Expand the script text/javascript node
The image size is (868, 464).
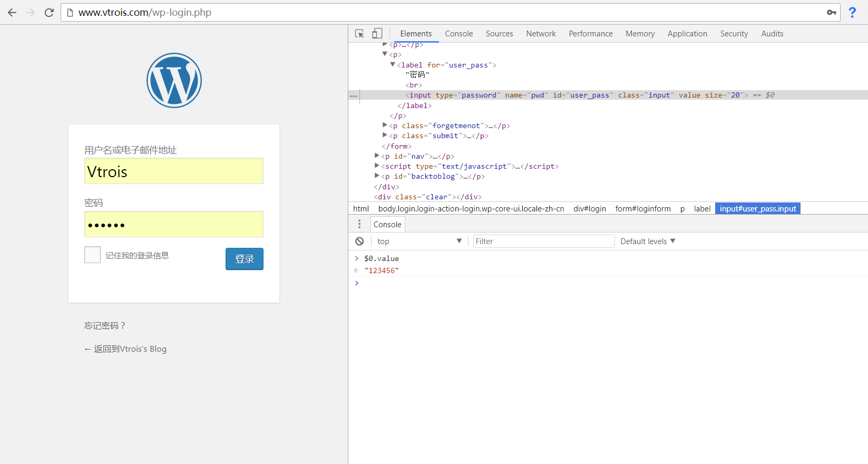pyautogui.click(x=377, y=166)
